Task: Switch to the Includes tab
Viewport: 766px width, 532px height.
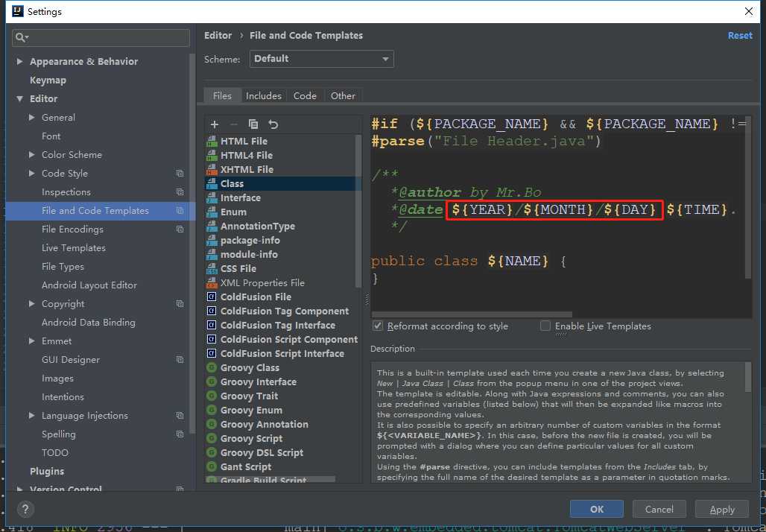Action: point(263,96)
